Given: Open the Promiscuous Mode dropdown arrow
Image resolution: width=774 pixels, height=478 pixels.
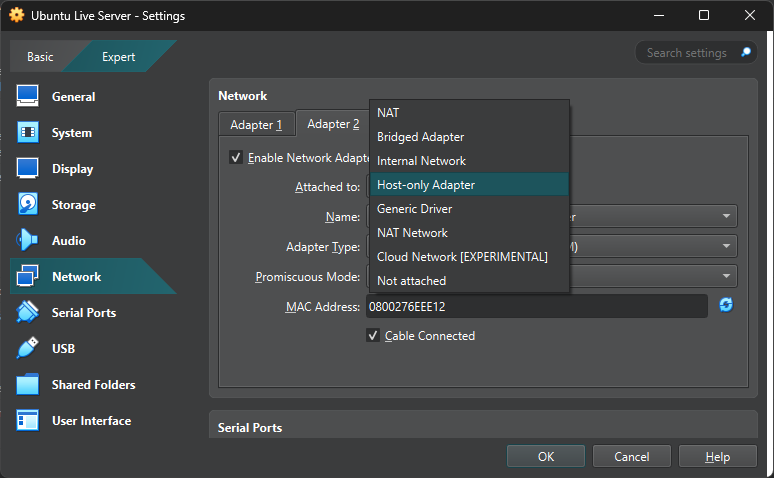Looking at the screenshot, I should [726, 276].
